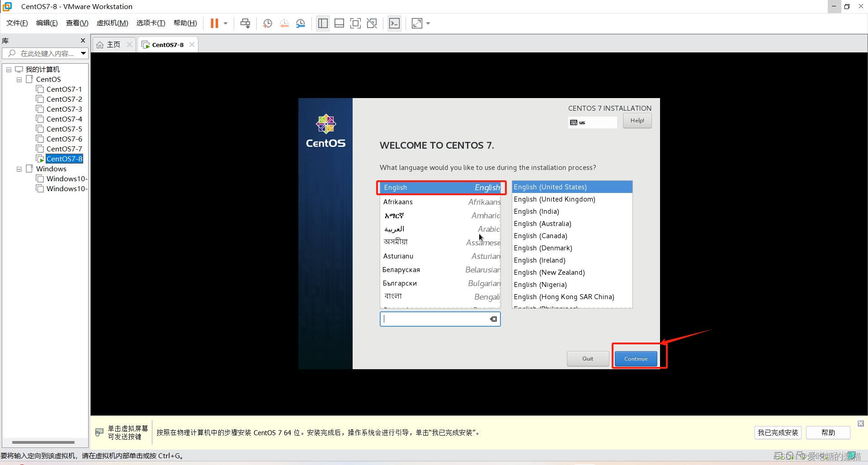Close the 主页 tab
Screen dimensions: 868x465
130,44
